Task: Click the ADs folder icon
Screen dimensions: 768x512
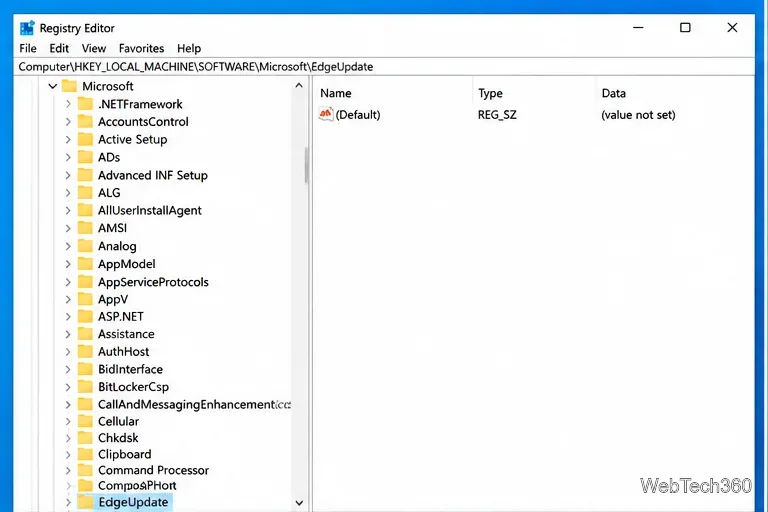Action: (x=85, y=157)
